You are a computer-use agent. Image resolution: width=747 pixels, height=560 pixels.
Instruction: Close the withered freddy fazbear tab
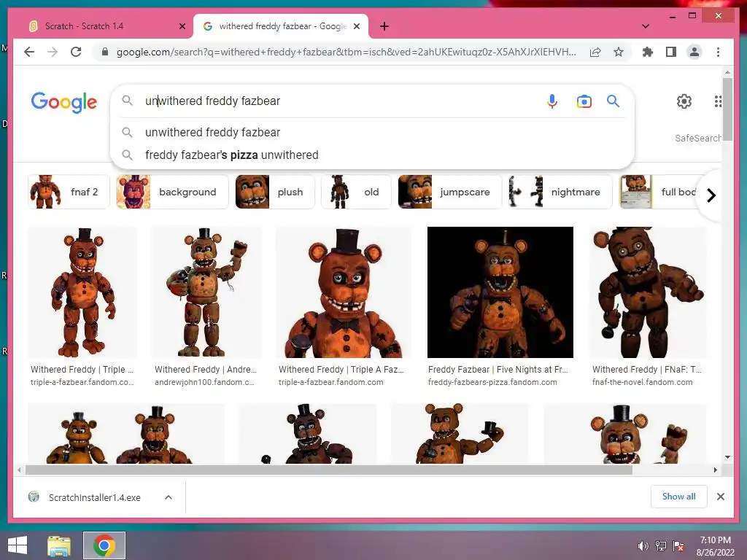coord(356,26)
